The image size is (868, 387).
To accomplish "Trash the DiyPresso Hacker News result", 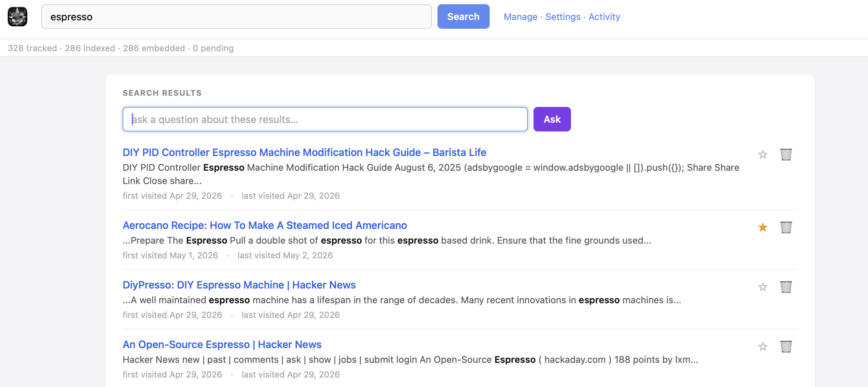I will pos(786,287).
